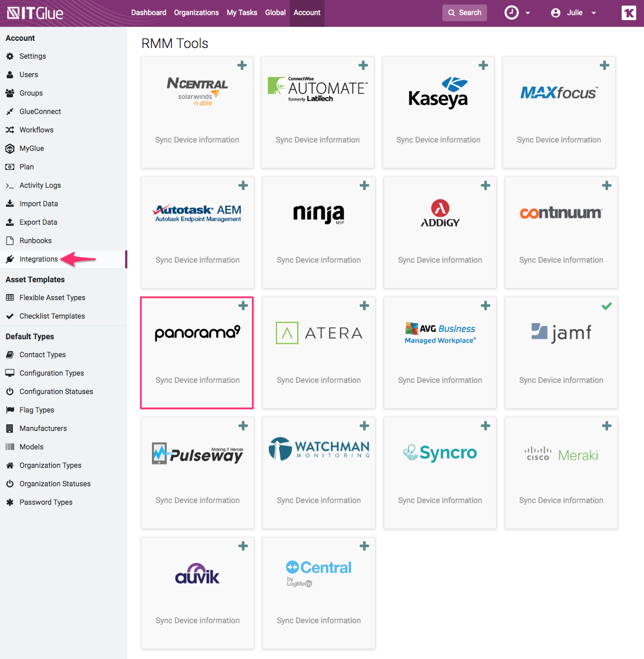This screenshot has width=644, height=659.
Task: Add the Panorama9 integration with plus
Action: coord(243,306)
